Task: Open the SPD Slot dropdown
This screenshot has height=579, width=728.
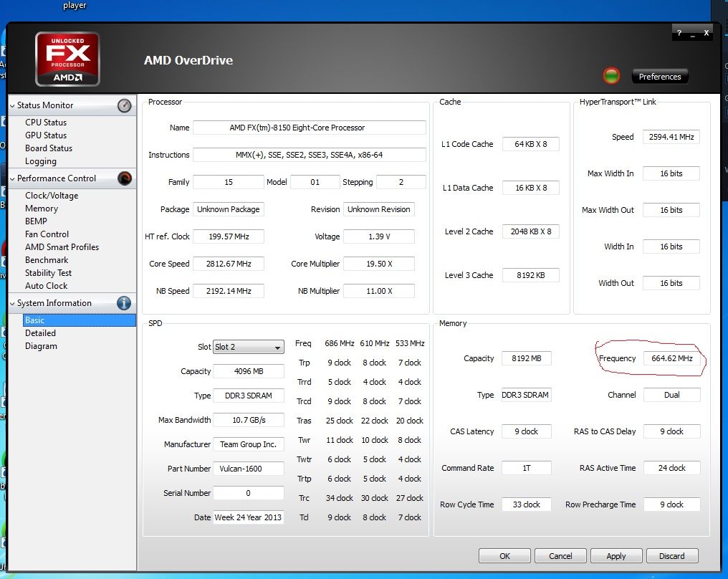Action: pyautogui.click(x=249, y=347)
